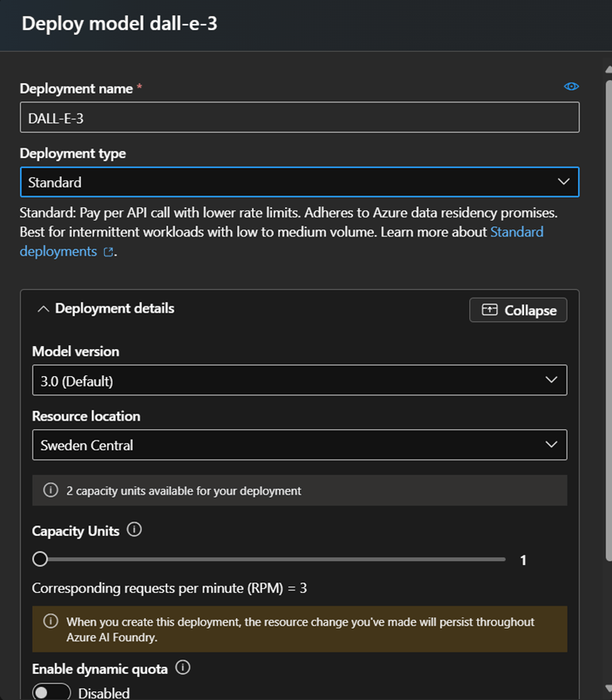Click the external link icon after 'deployments'
This screenshot has height=700, width=612.
[x=109, y=252]
